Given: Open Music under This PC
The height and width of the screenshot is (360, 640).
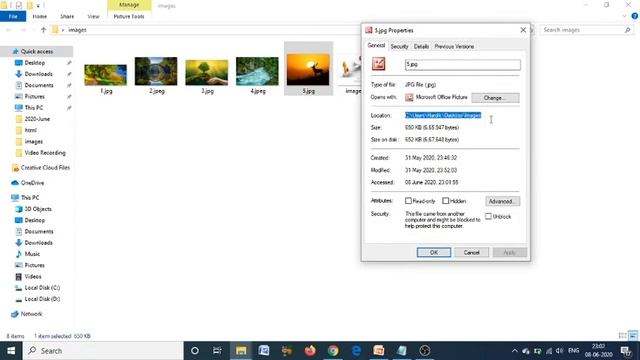Looking at the screenshot, I should (32, 254).
